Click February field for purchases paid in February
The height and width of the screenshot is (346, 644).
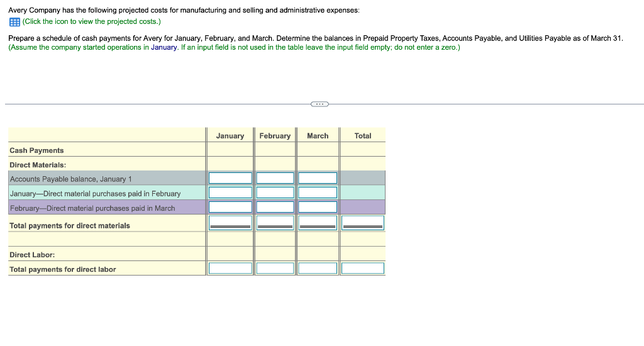[275, 193]
